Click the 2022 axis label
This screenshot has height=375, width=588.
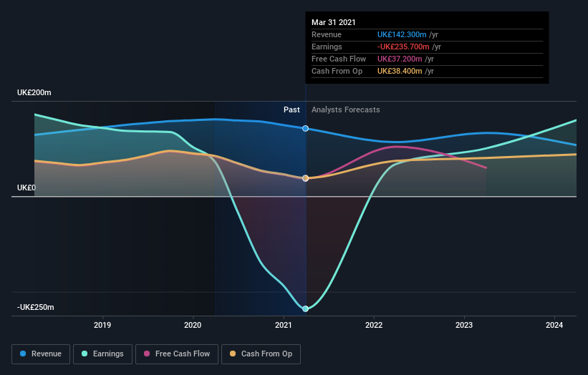click(374, 325)
